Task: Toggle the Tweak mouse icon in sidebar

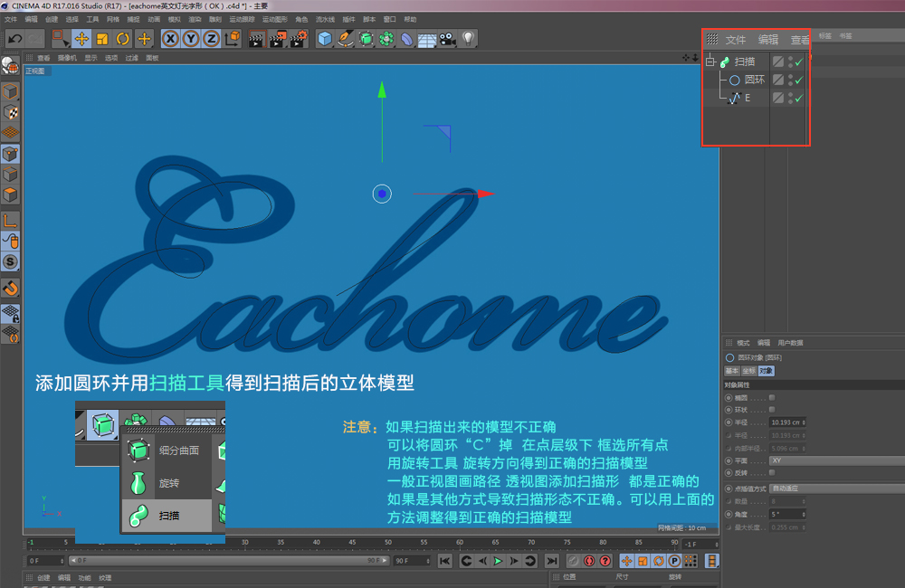Action: pos(10,242)
